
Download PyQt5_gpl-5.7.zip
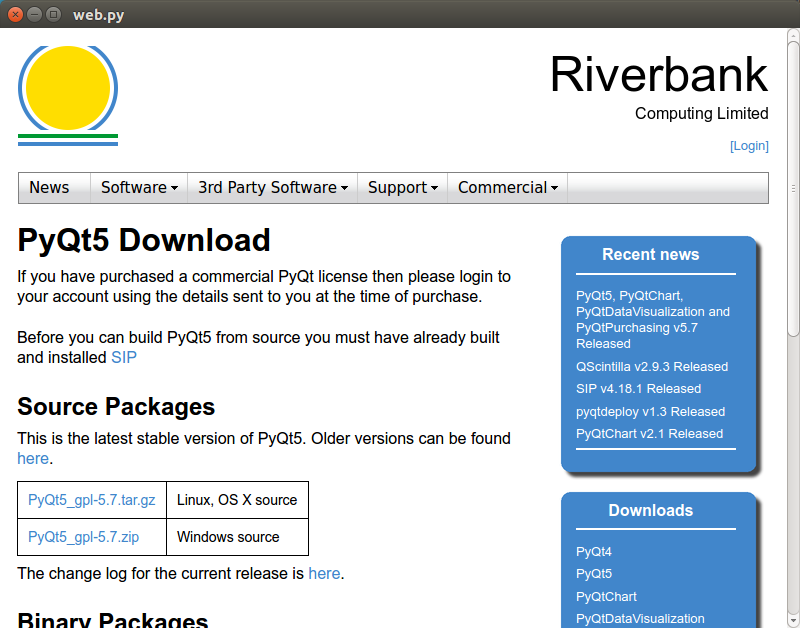point(84,537)
